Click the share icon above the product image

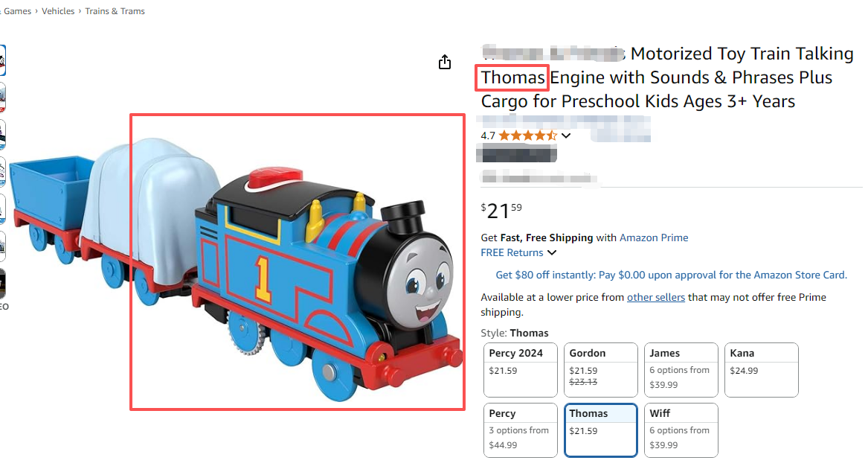[445, 62]
